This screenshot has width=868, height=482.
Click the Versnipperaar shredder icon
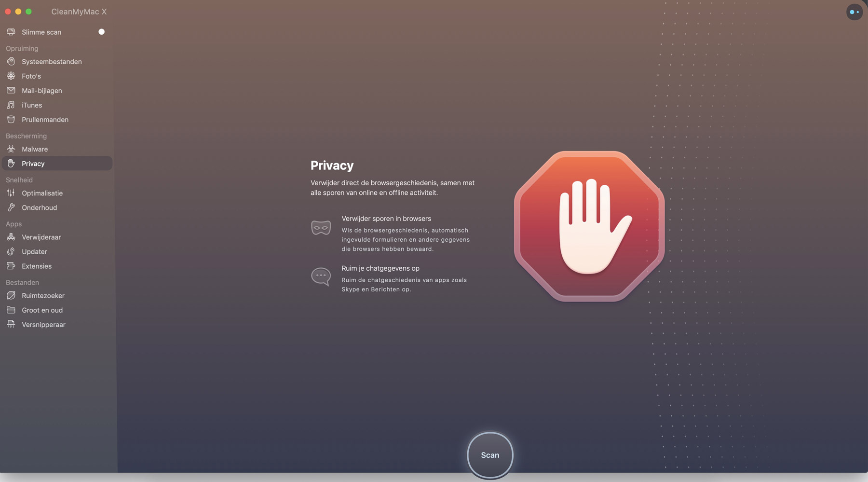coord(11,324)
